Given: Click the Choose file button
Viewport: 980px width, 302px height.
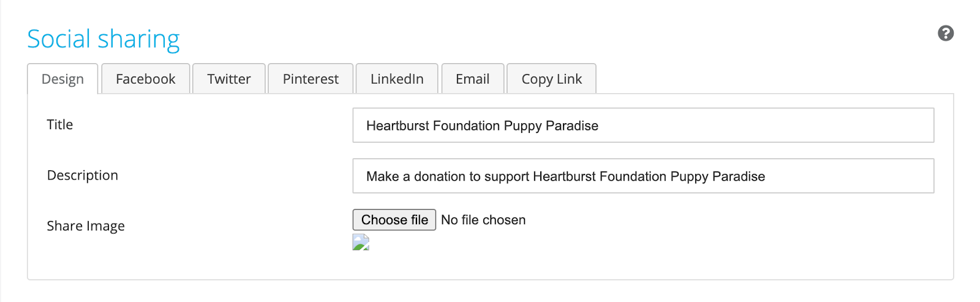Looking at the screenshot, I should pyautogui.click(x=394, y=220).
